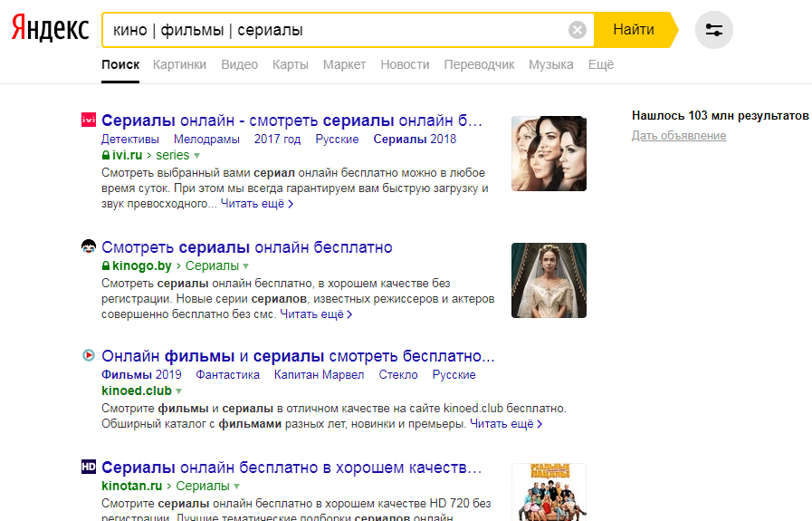Viewport: 812px width, 521px height.
Task: Open the Карты tab
Action: point(290,65)
